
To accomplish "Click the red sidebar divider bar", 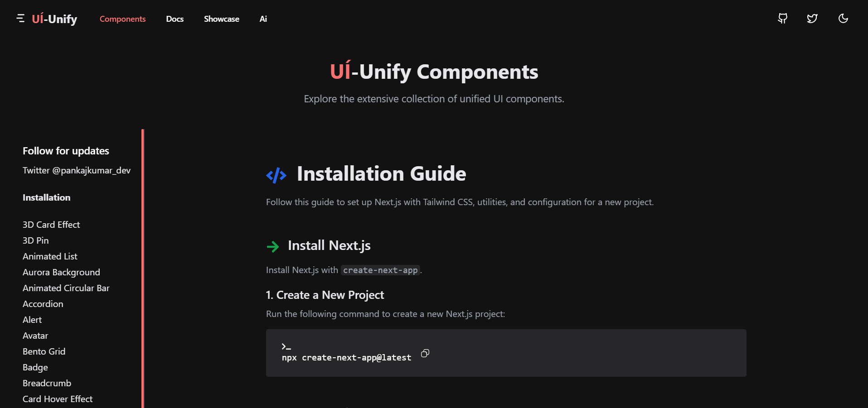I will (143, 269).
